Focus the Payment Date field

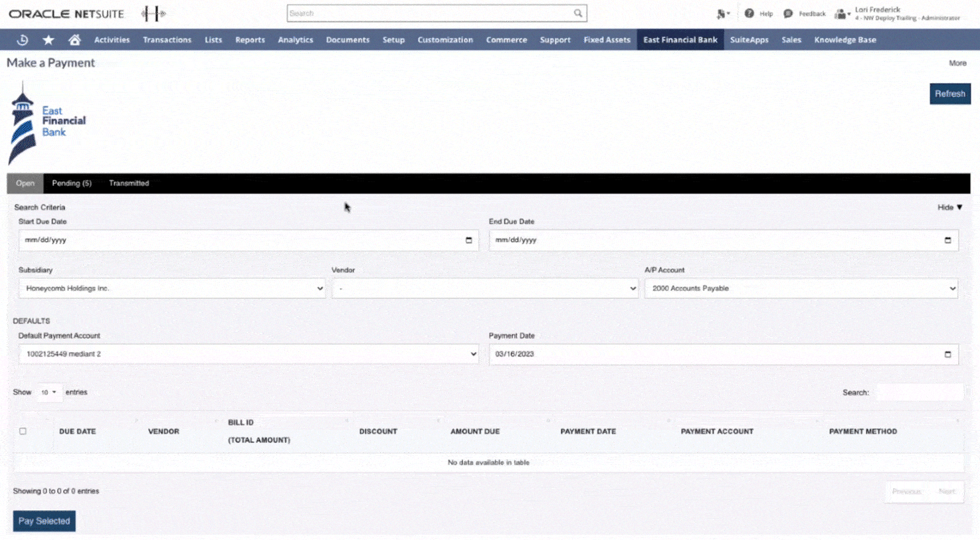724,354
